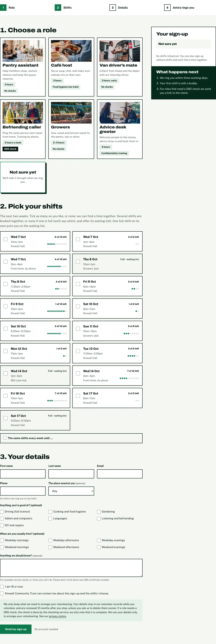Tick Weekday evenings availability
The height and width of the screenshot is (644, 216).
pos(99,540)
